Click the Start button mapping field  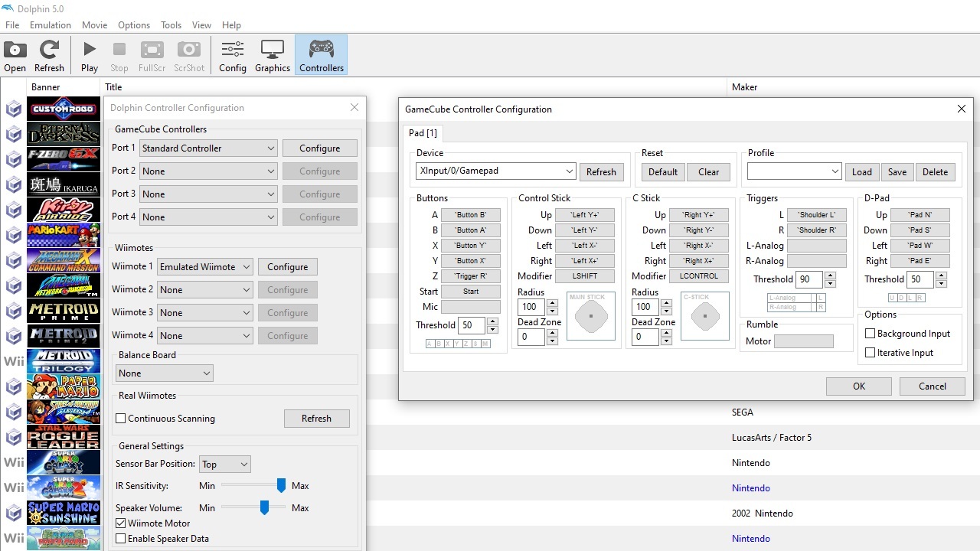[x=471, y=292]
